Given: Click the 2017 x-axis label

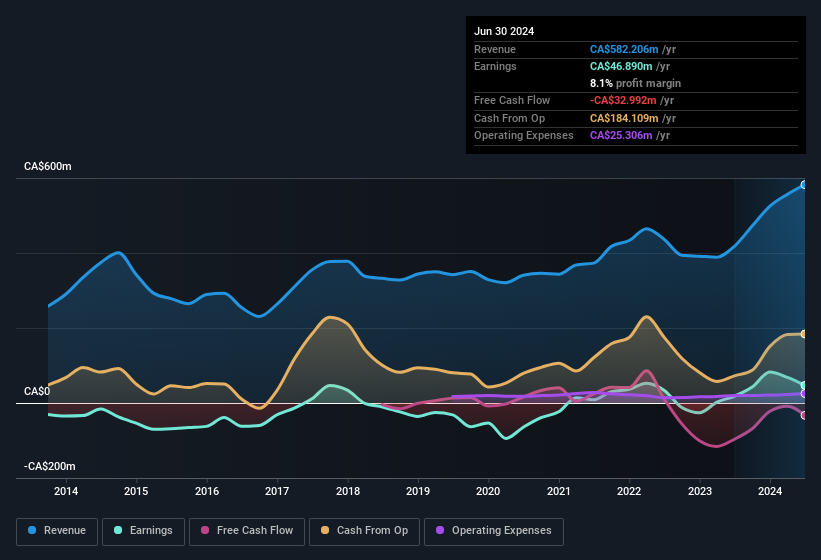Looking at the screenshot, I should click(x=277, y=491).
